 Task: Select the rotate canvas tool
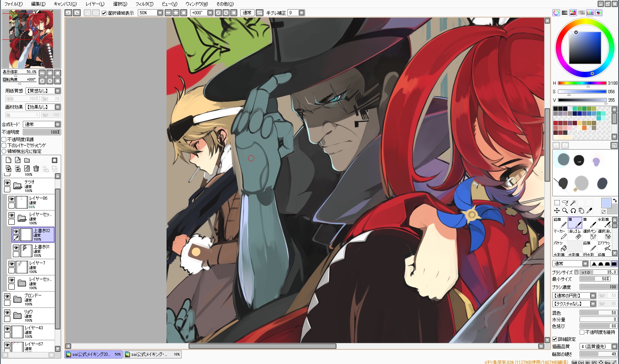(x=573, y=211)
